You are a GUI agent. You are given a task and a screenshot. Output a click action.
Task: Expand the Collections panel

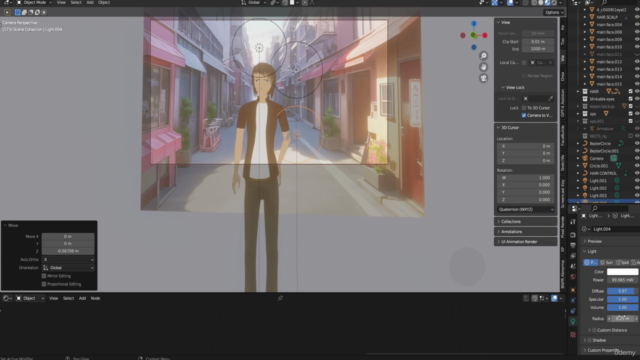[x=525, y=222]
